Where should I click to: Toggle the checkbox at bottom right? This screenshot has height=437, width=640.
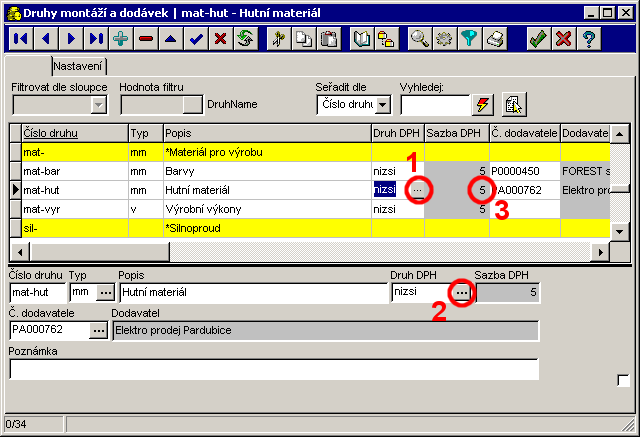[623, 380]
